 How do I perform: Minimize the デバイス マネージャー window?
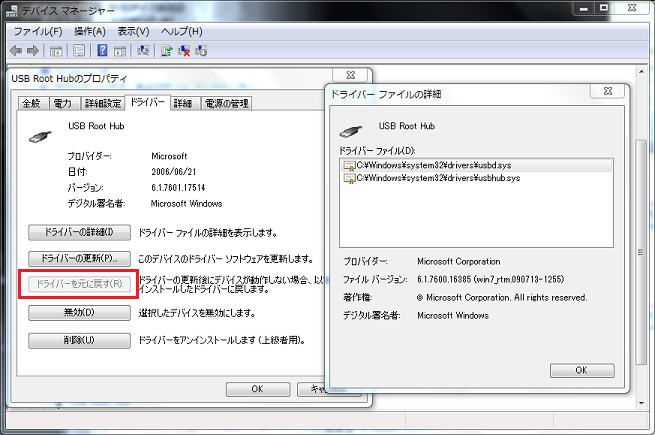click(x=584, y=8)
